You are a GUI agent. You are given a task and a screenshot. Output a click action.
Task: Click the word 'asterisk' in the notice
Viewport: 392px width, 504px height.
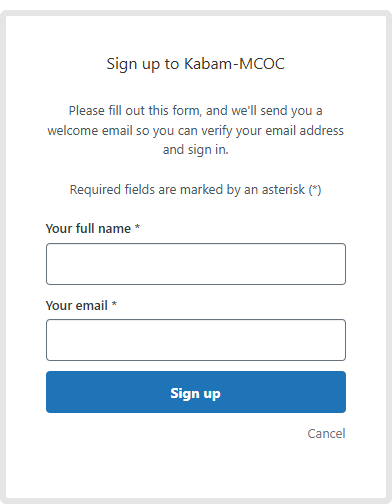tap(283, 190)
